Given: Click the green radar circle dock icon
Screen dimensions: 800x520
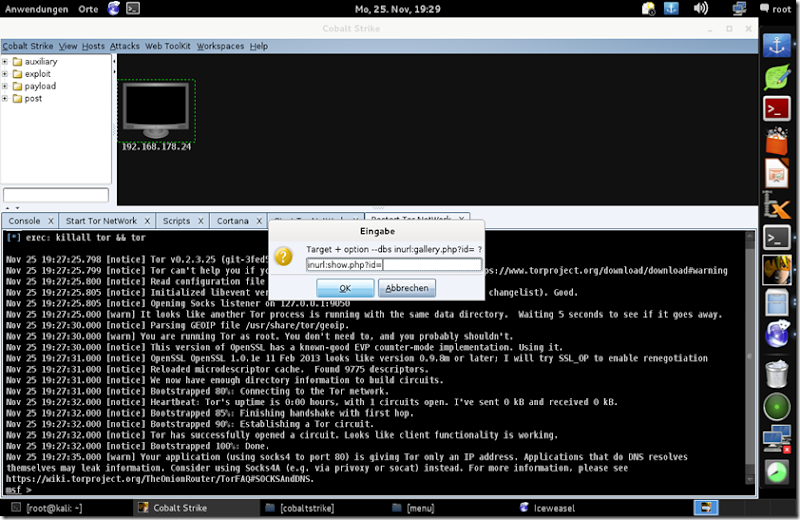Looking at the screenshot, I should point(777,407).
